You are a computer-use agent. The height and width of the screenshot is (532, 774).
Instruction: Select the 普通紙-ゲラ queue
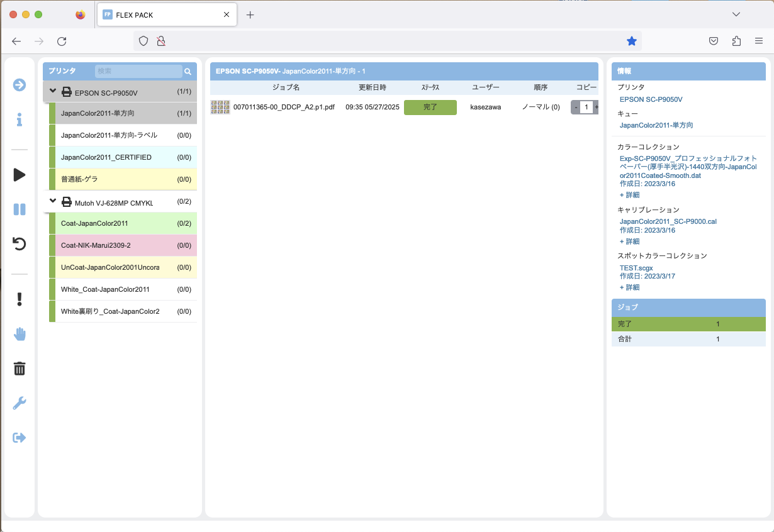click(123, 179)
